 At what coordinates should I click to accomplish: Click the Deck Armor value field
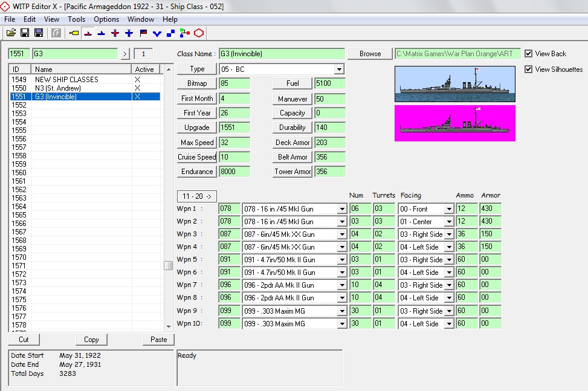click(329, 143)
